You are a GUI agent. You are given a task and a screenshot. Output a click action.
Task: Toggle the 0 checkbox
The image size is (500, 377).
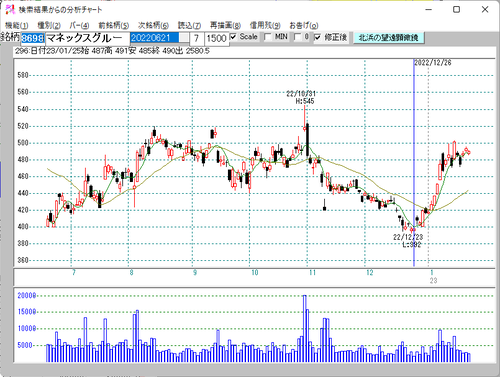(x=297, y=37)
